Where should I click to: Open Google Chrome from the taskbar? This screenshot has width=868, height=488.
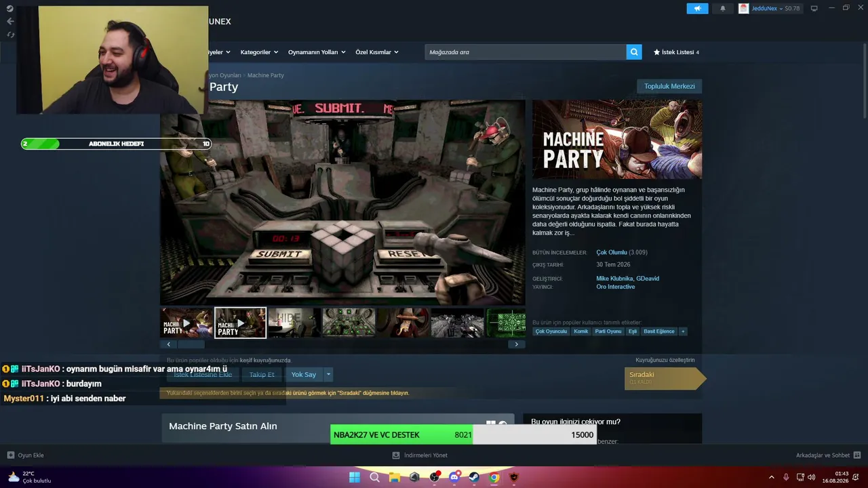(x=494, y=477)
